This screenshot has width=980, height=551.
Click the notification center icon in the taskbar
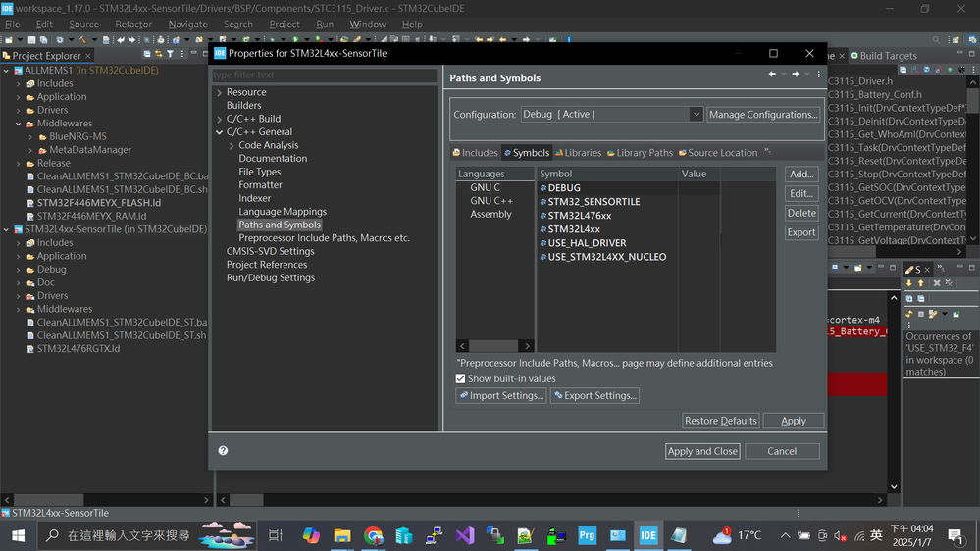(x=955, y=535)
